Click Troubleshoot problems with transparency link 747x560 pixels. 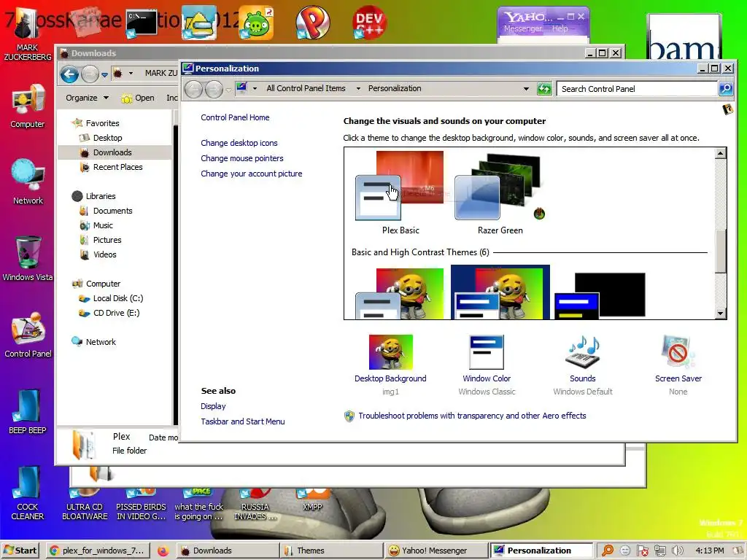click(x=472, y=416)
